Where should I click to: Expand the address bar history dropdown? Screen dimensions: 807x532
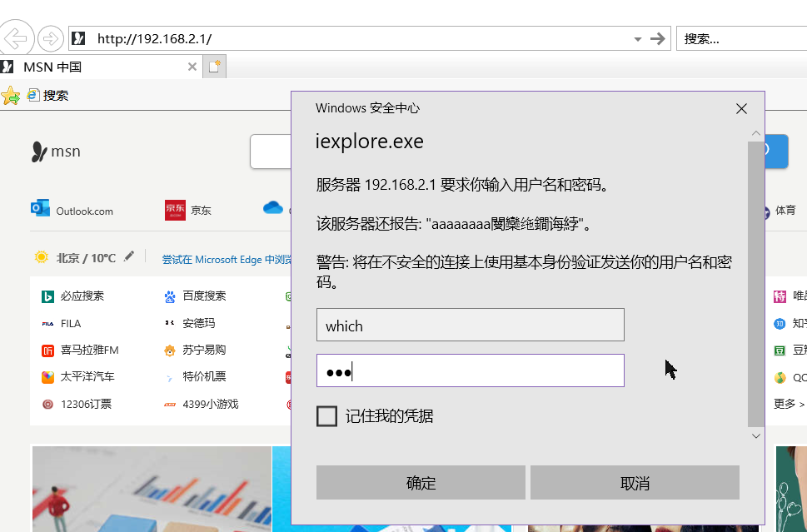(638, 39)
